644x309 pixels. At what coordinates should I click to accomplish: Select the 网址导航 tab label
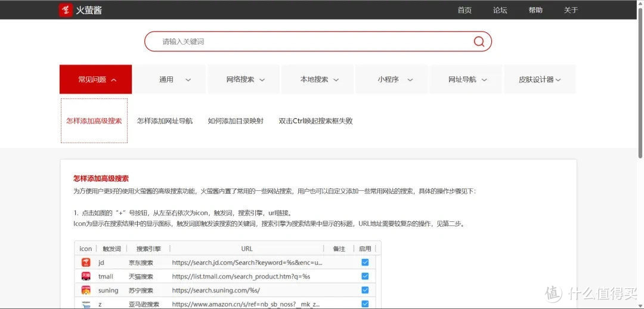point(462,80)
